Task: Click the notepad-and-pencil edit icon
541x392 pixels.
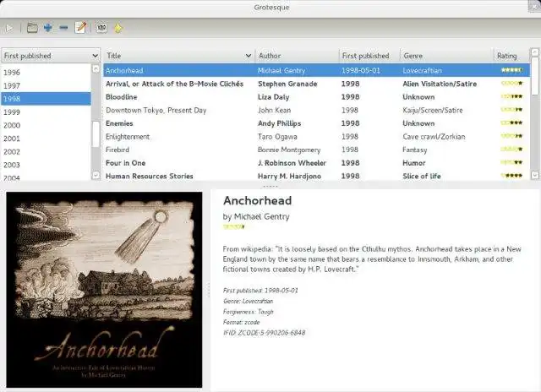Action: pos(80,28)
